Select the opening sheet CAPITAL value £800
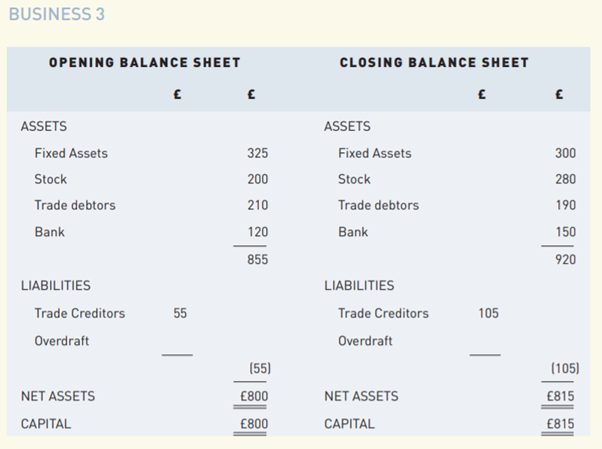 point(254,424)
